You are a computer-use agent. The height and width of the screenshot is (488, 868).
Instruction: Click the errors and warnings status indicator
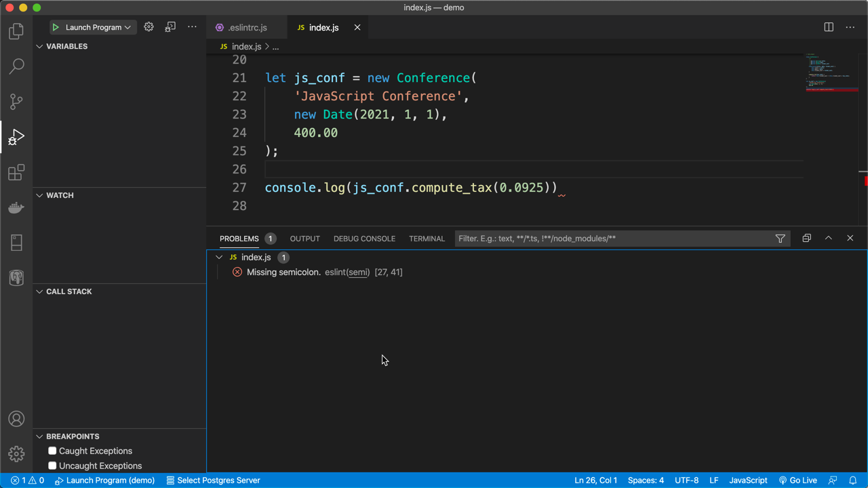27,481
